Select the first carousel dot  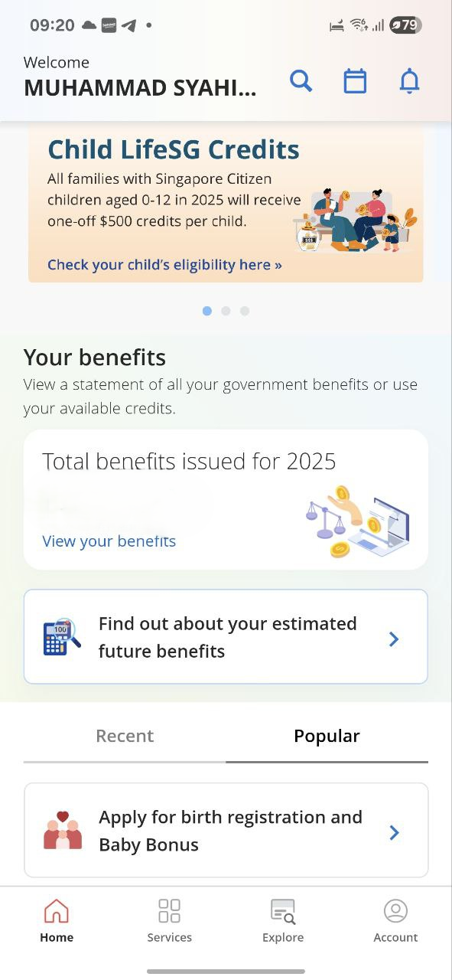[206, 311]
